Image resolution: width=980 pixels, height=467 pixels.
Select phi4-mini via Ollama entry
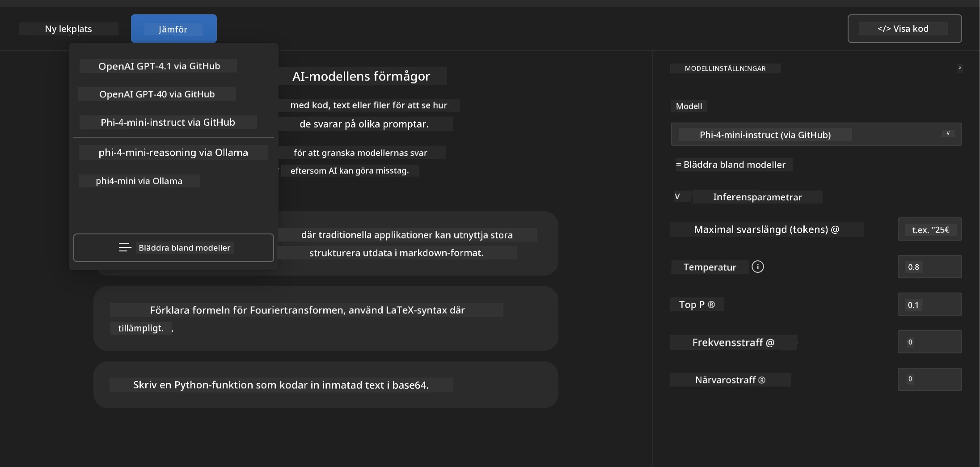click(139, 181)
